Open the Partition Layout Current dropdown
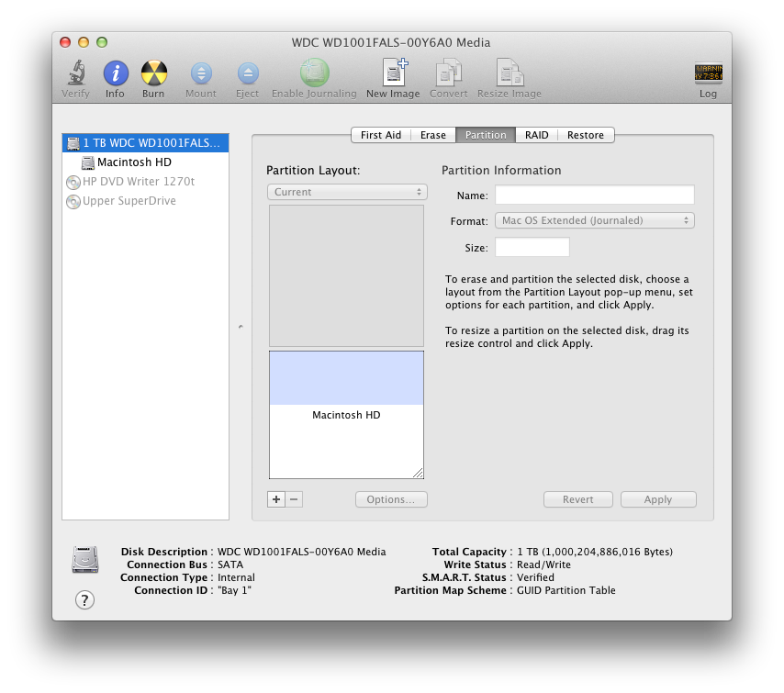 point(347,192)
